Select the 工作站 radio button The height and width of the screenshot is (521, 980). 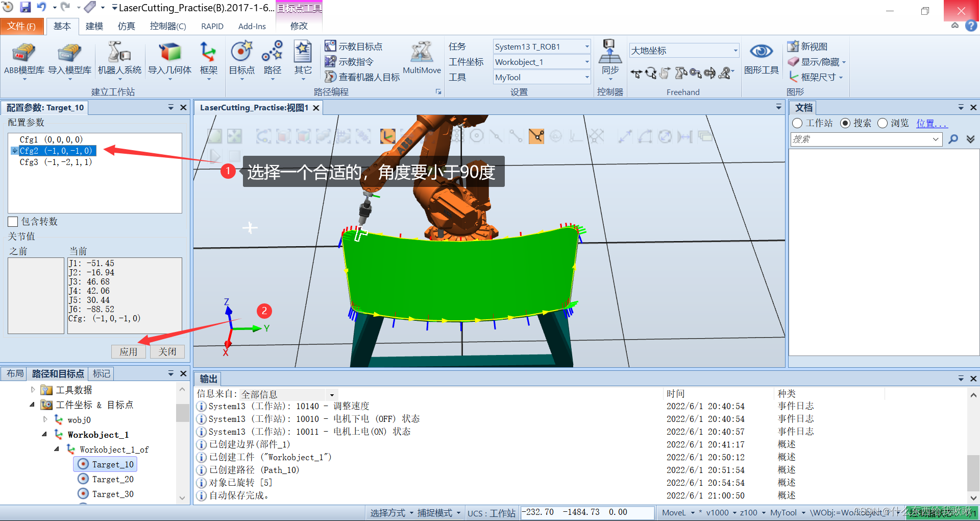point(797,123)
